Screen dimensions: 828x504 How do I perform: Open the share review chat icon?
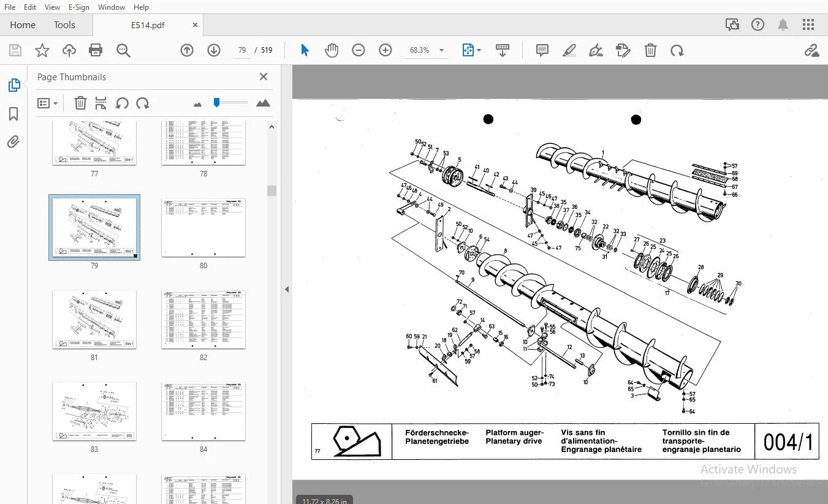point(732,24)
